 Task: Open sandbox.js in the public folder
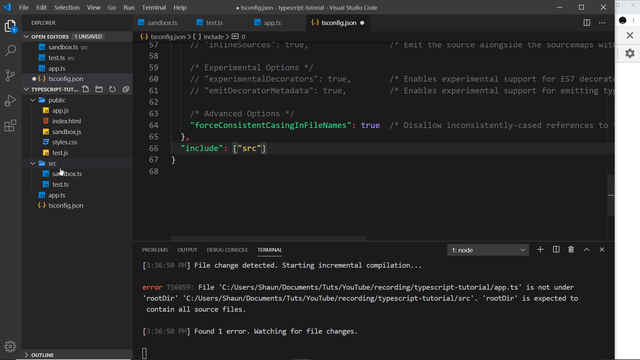(x=67, y=132)
